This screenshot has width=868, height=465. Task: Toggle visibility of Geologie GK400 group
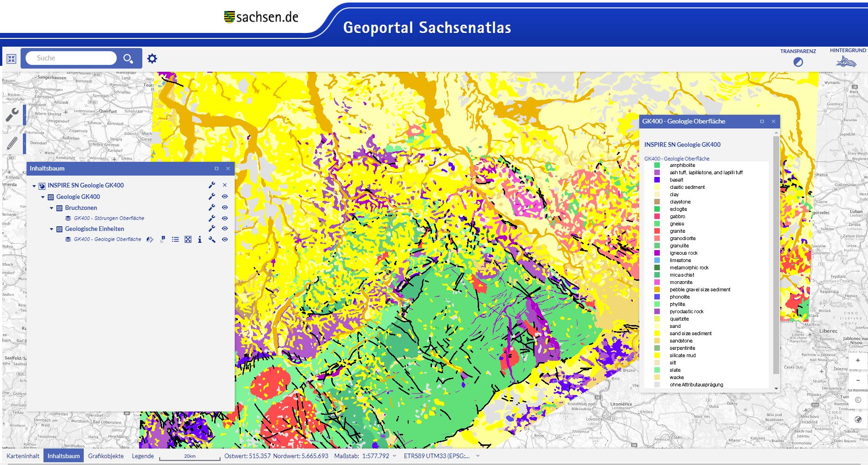[x=225, y=197]
